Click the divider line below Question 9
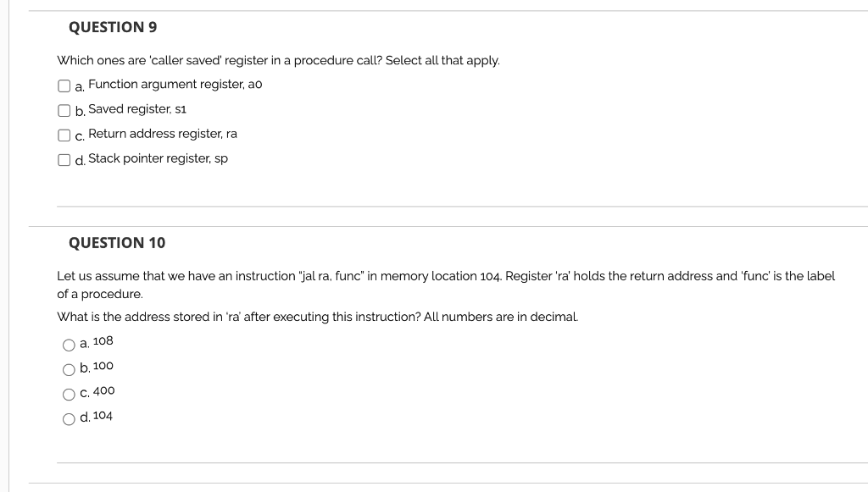868x492 pixels. [462, 204]
